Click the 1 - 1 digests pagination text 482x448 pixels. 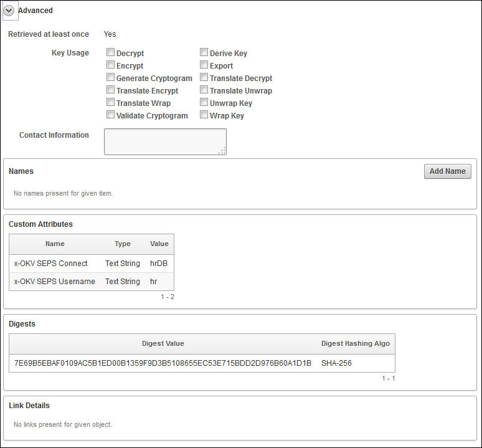coord(388,378)
